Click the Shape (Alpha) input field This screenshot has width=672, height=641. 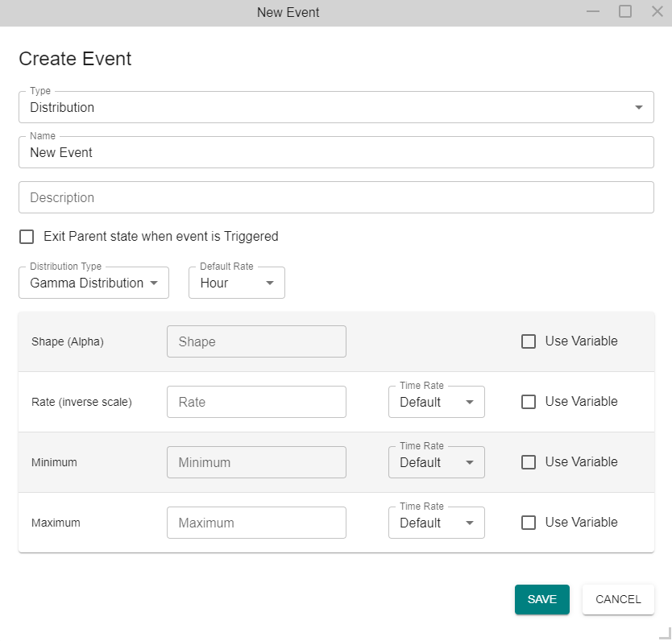coord(256,341)
